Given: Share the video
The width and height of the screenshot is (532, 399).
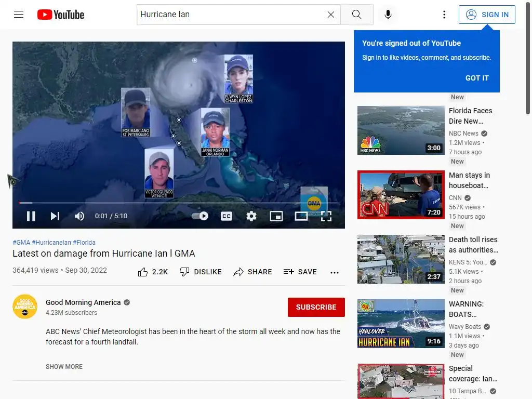Looking at the screenshot, I should tap(253, 272).
